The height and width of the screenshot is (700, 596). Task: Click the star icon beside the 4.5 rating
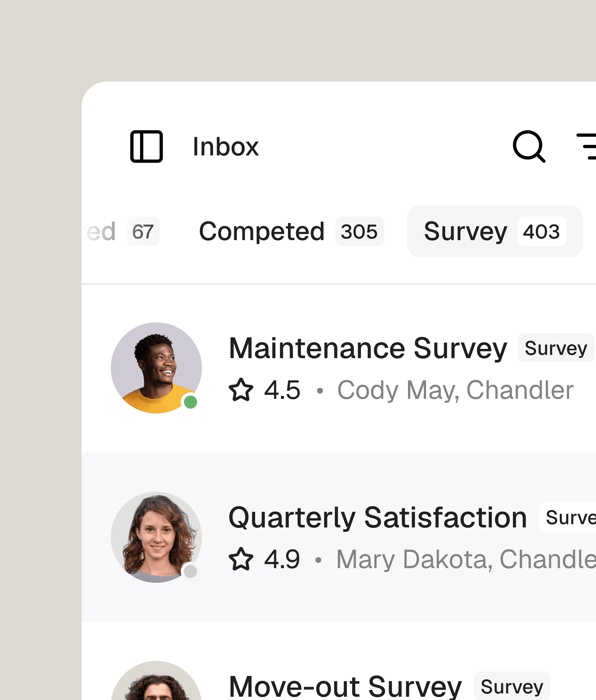[x=241, y=389]
